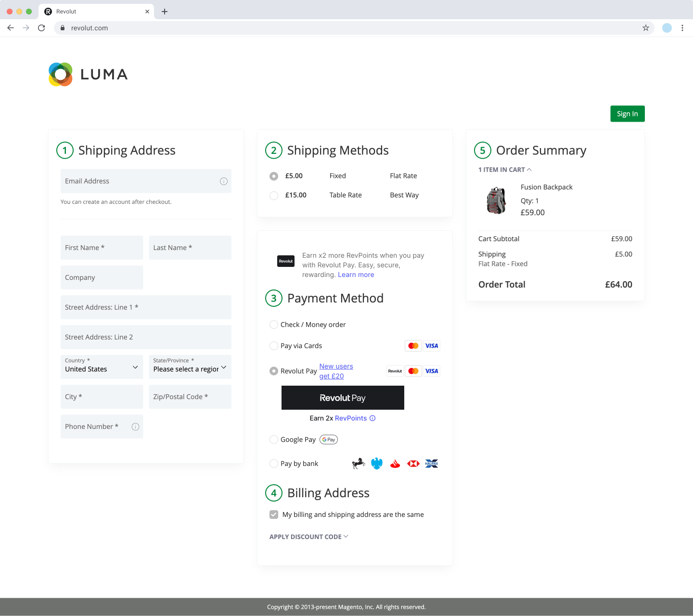This screenshot has width=693, height=616.
Task: Click the Visa icon in Revolut Pay row
Action: pos(432,371)
